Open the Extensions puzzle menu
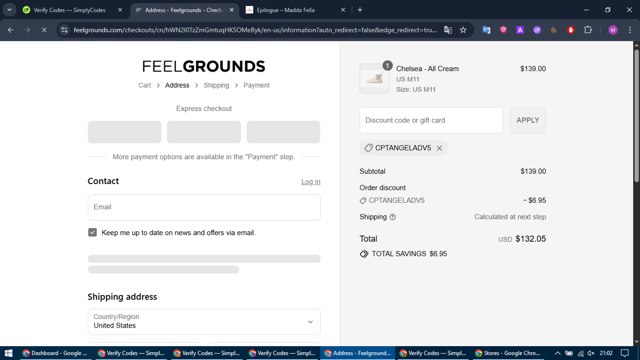640x360 pixels. pyautogui.click(x=588, y=30)
